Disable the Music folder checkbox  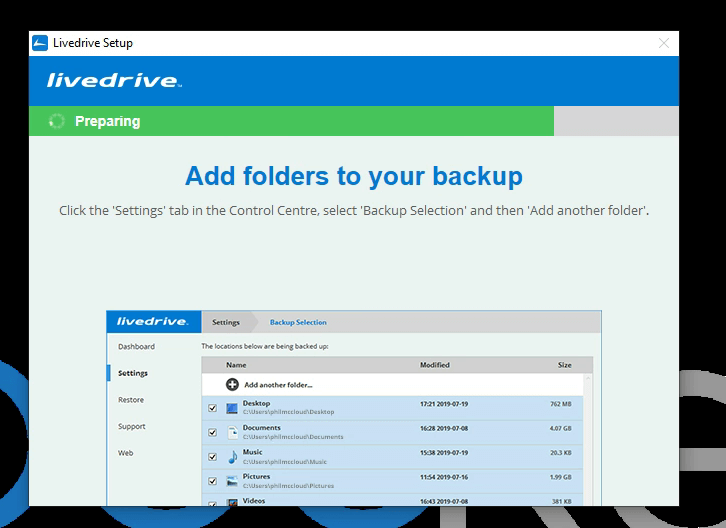[x=212, y=457]
